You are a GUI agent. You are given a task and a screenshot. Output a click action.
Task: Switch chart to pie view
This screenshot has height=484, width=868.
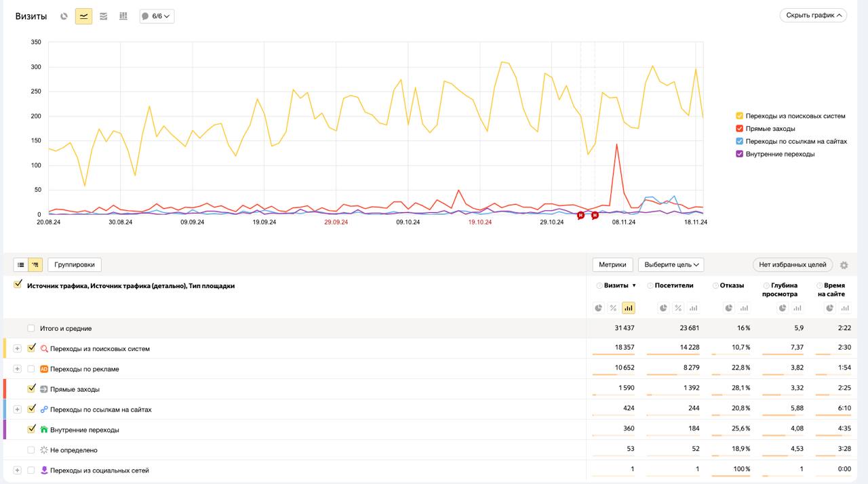64,16
